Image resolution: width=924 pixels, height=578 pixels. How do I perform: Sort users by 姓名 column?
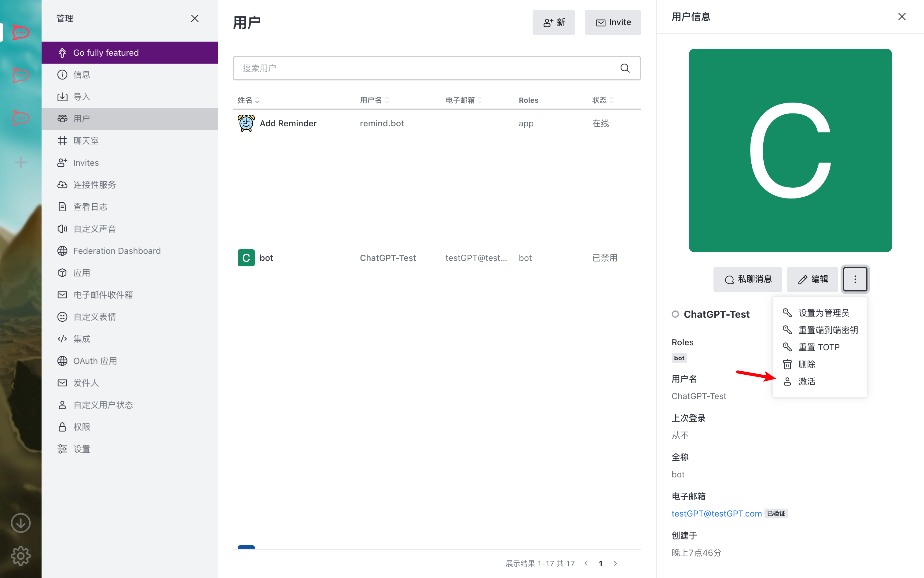click(248, 100)
